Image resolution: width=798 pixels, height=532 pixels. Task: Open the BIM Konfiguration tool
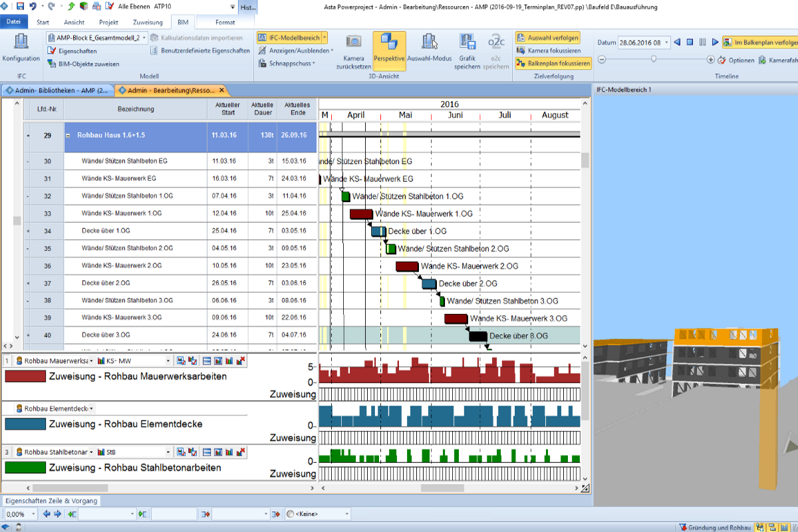[x=21, y=48]
